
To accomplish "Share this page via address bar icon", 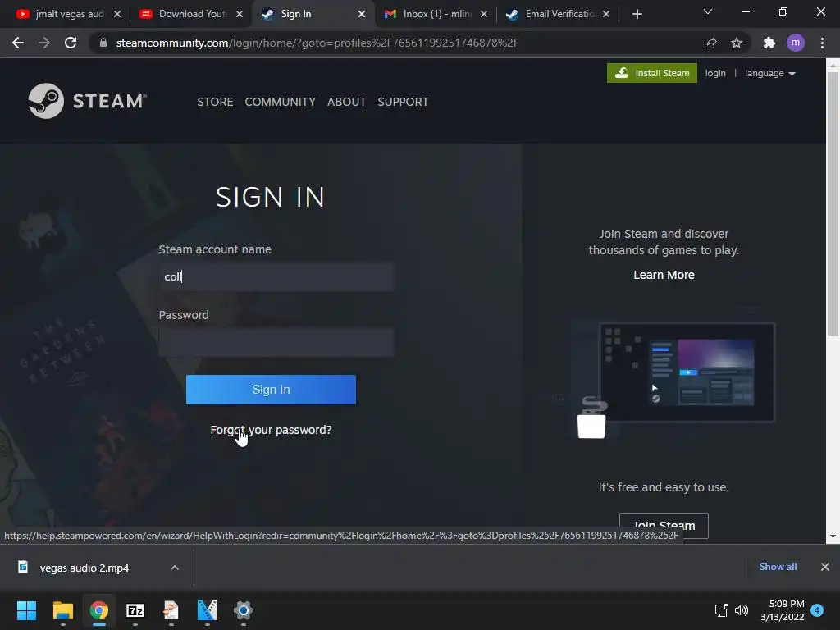I will tap(710, 43).
